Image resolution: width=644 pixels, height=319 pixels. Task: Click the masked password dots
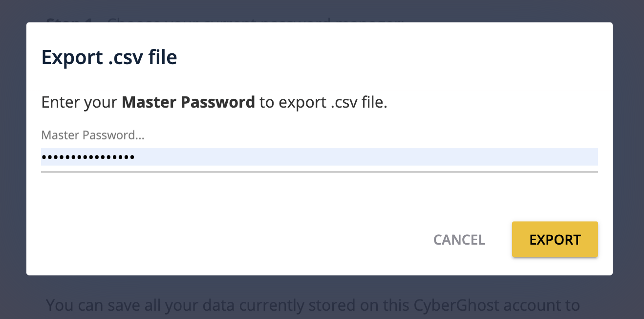88,158
